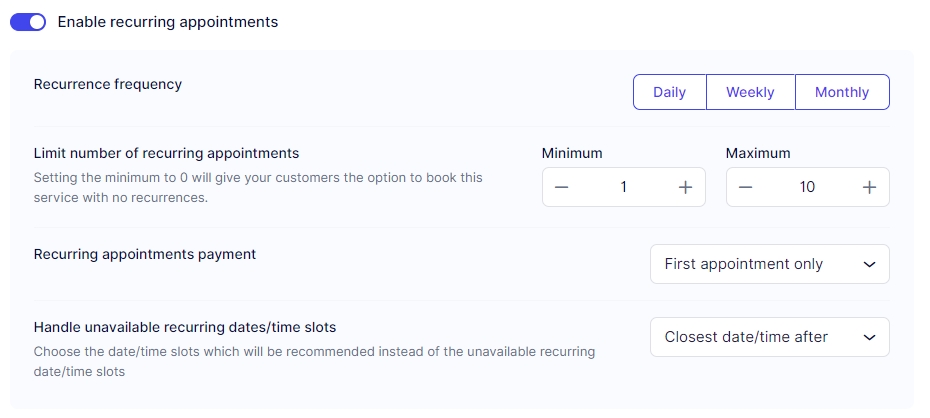Click the help text about setting the minimum to 0

pos(258,187)
